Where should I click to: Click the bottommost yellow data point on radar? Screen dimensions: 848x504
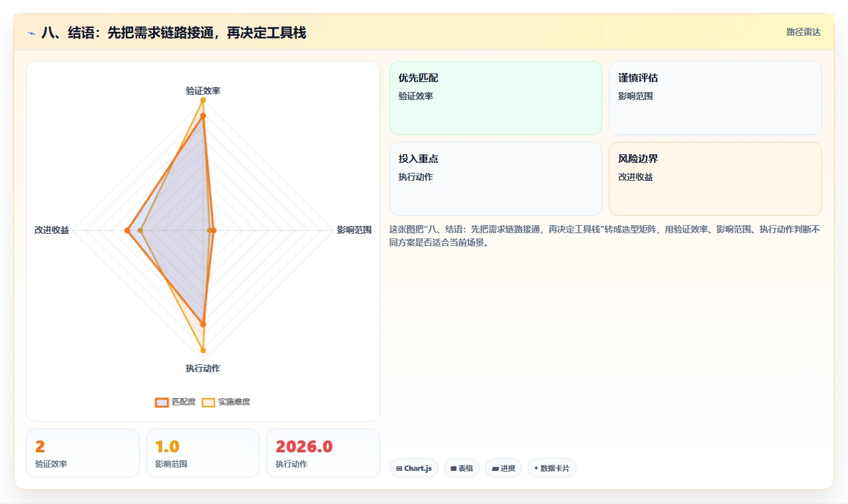click(x=203, y=350)
